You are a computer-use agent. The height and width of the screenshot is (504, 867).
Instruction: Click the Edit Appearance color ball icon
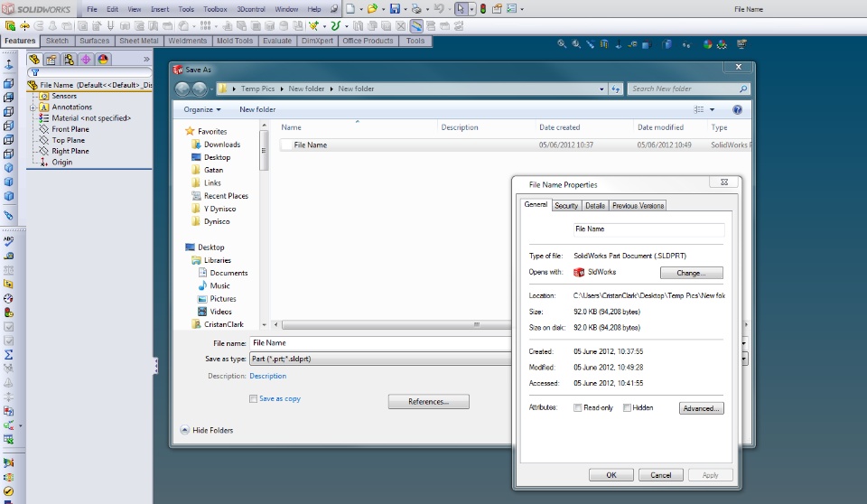click(x=707, y=44)
